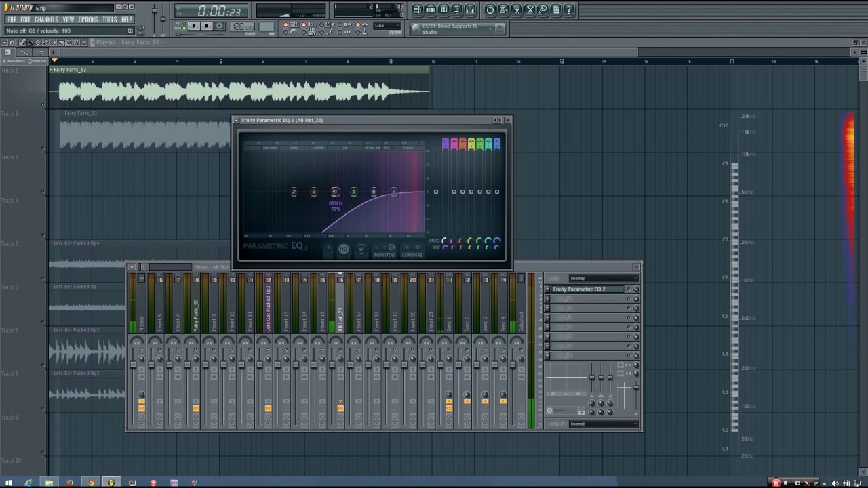Click the news download arrow button
This screenshot has height=488, width=868.
click(x=499, y=28)
